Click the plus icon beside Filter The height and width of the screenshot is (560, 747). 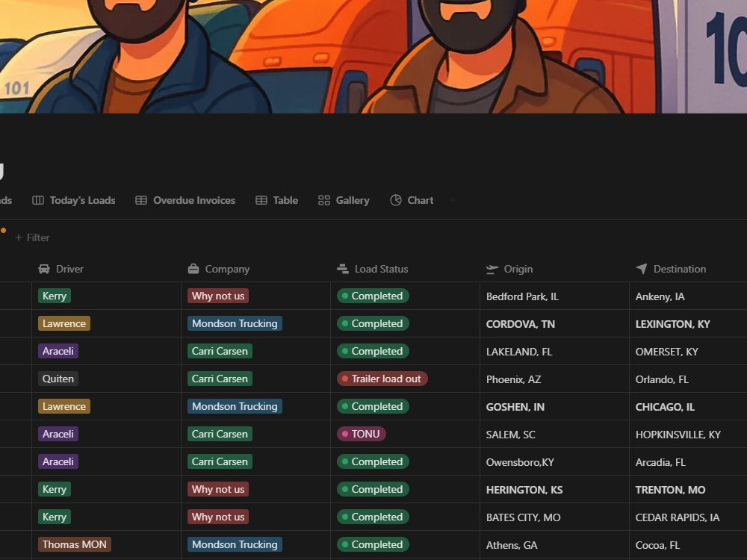tap(19, 237)
